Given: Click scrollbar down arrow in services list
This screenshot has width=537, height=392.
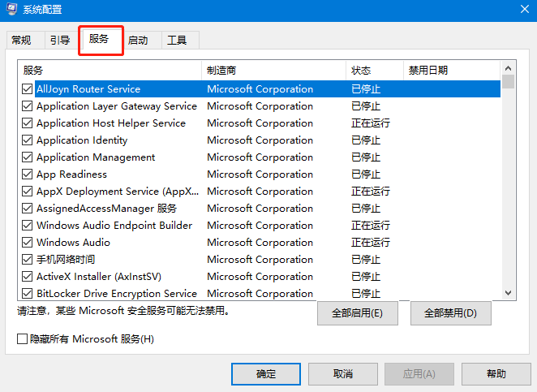Looking at the screenshot, I should coord(509,293).
